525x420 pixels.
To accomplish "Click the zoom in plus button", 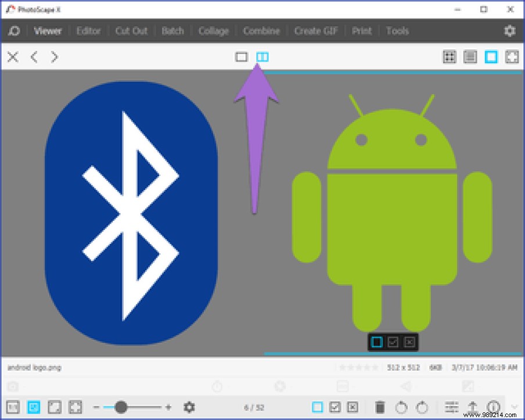I will (168, 407).
